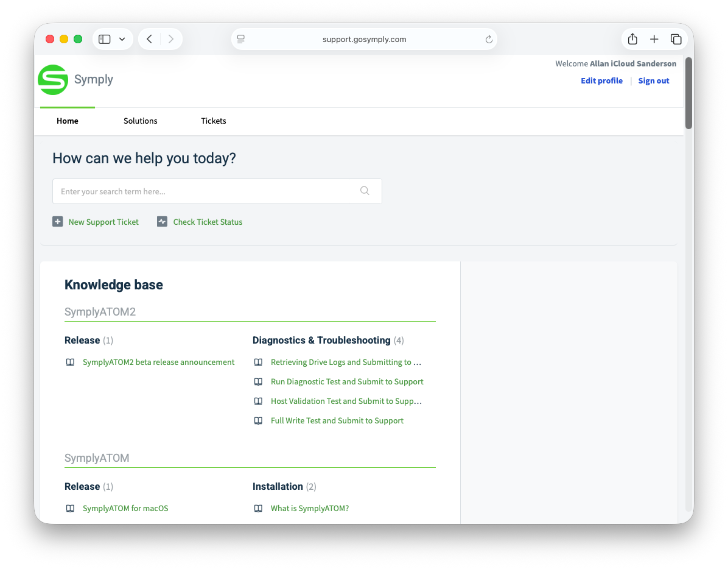The image size is (728, 569).
Task: Show the tab overview icon
Action: click(676, 39)
